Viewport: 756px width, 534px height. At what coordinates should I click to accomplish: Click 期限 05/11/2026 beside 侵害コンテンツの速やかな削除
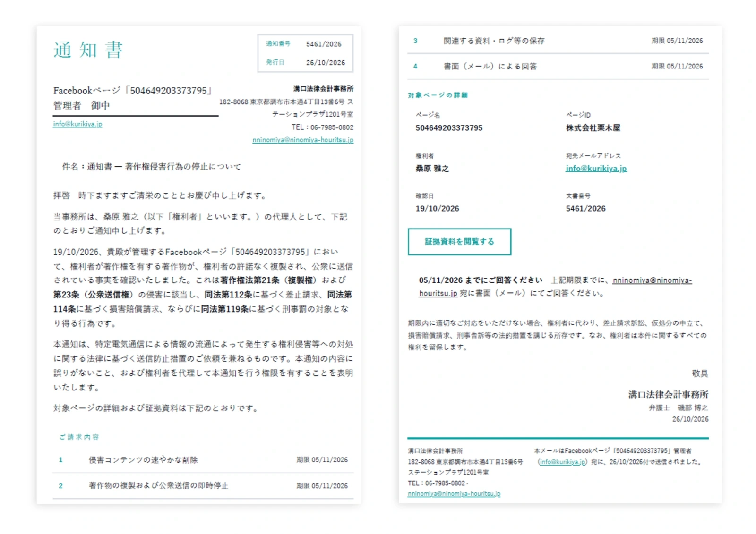[322, 460]
